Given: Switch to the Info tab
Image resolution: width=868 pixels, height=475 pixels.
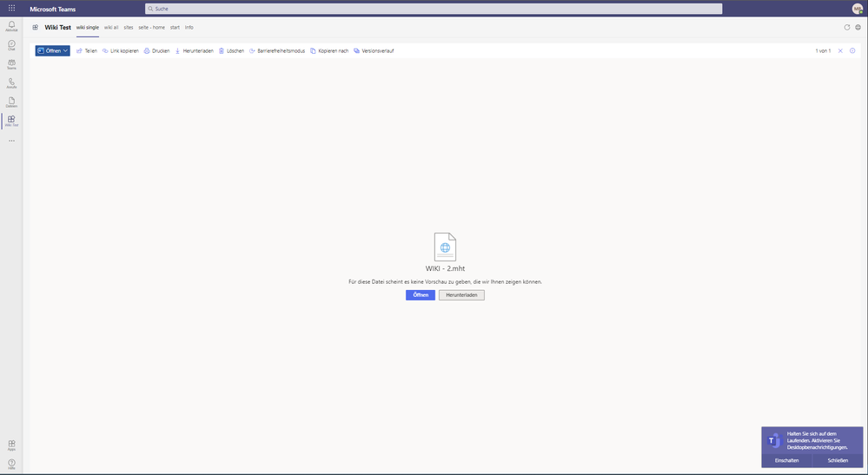Looking at the screenshot, I should (x=189, y=27).
